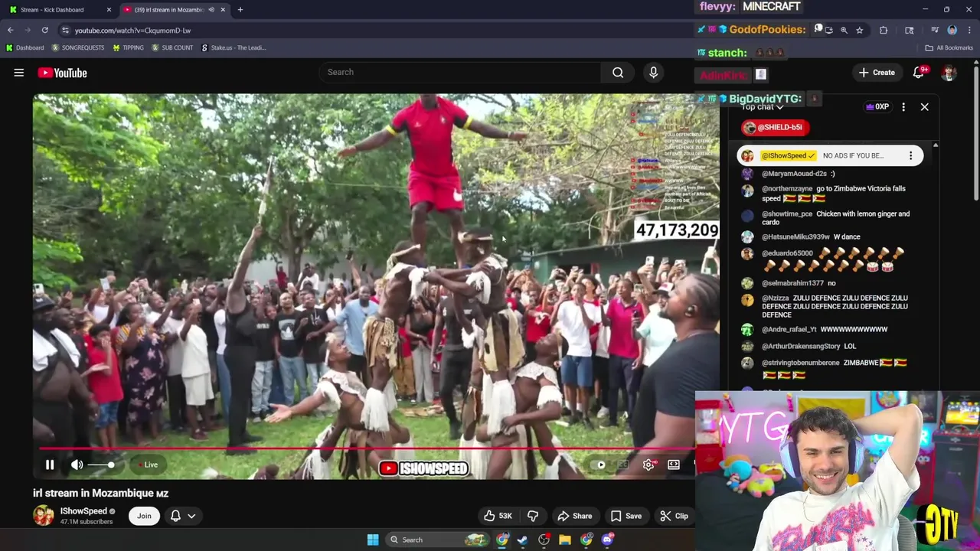Open Discord from the taskbar
Image resolution: width=980 pixels, height=551 pixels.
click(x=608, y=540)
